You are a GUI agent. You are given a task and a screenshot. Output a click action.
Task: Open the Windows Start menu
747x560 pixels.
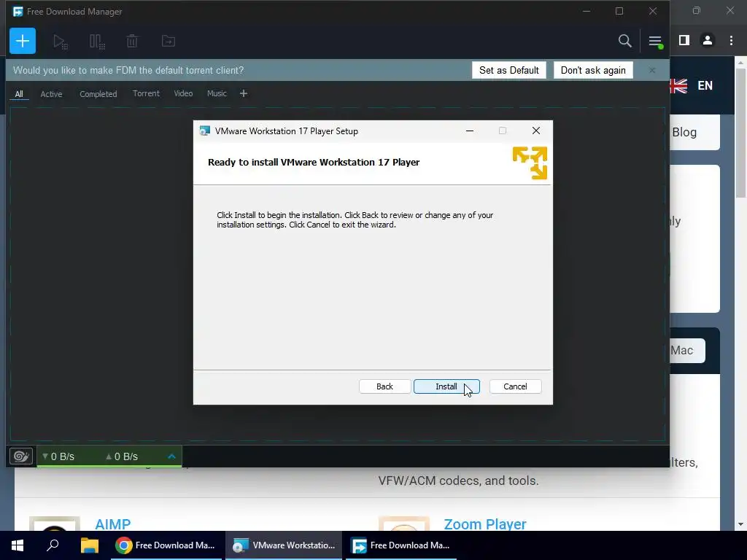(x=18, y=545)
